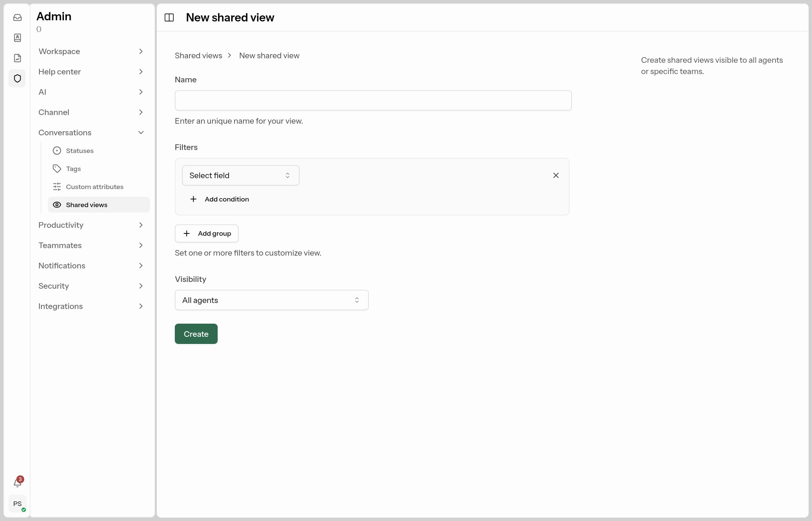
Task: Remove the filter with the X icon
Action: click(556, 175)
